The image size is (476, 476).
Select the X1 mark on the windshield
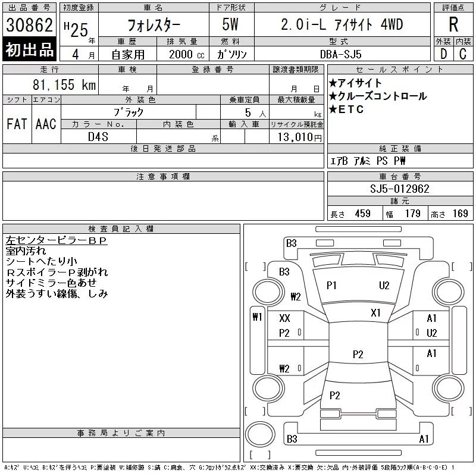tap(375, 312)
